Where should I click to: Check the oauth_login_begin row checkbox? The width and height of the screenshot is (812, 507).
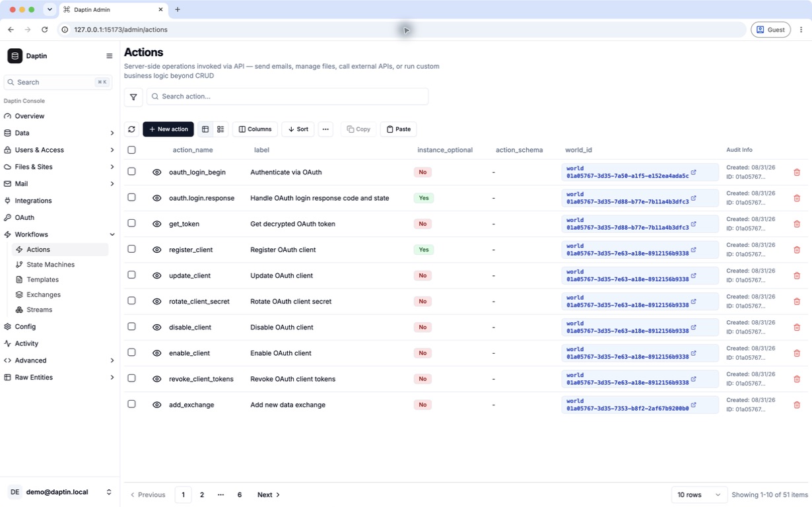tap(131, 172)
